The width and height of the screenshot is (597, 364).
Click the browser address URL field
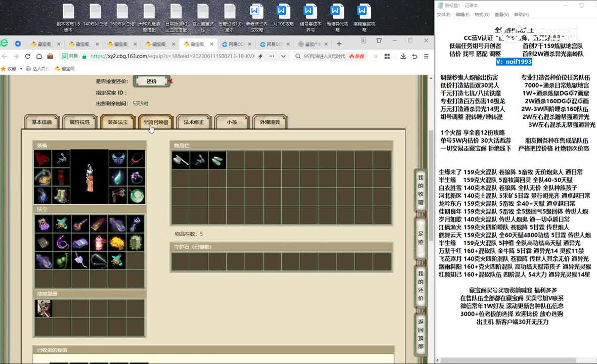point(172,56)
